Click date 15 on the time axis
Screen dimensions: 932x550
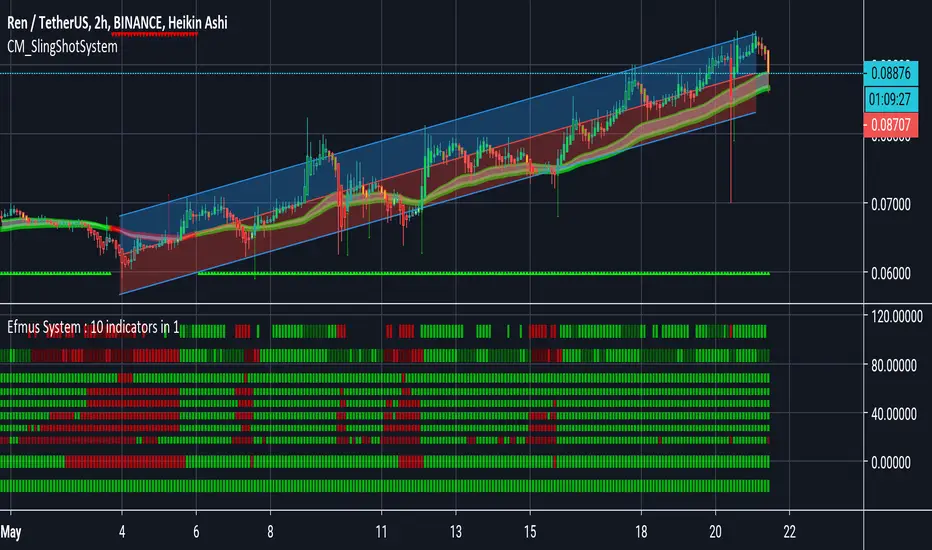coord(530,532)
